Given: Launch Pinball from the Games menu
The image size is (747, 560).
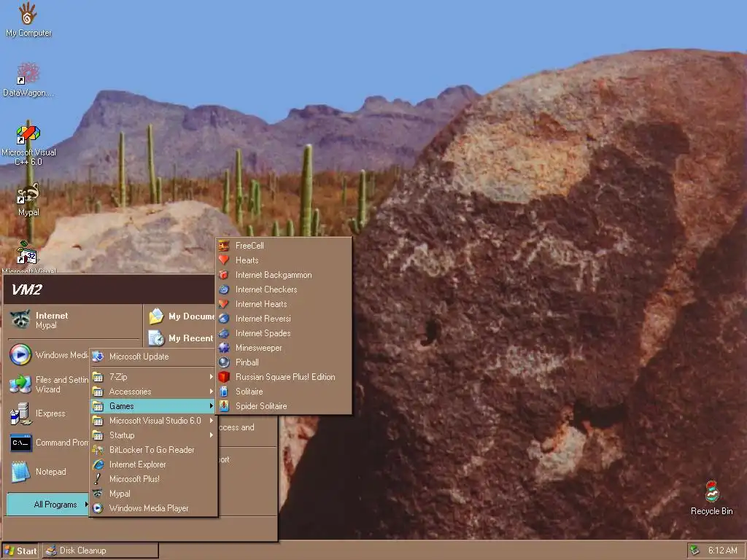Looking at the screenshot, I should tap(284, 362).
